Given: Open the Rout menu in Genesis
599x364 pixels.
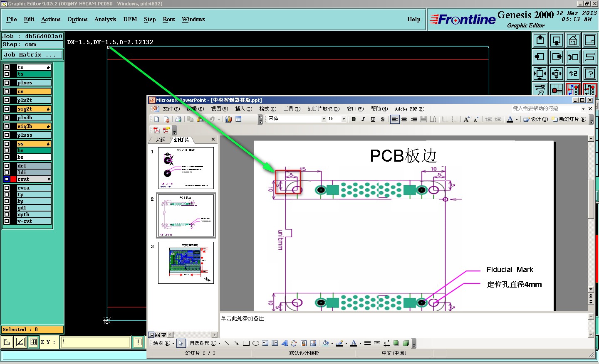Looking at the screenshot, I should [169, 20].
